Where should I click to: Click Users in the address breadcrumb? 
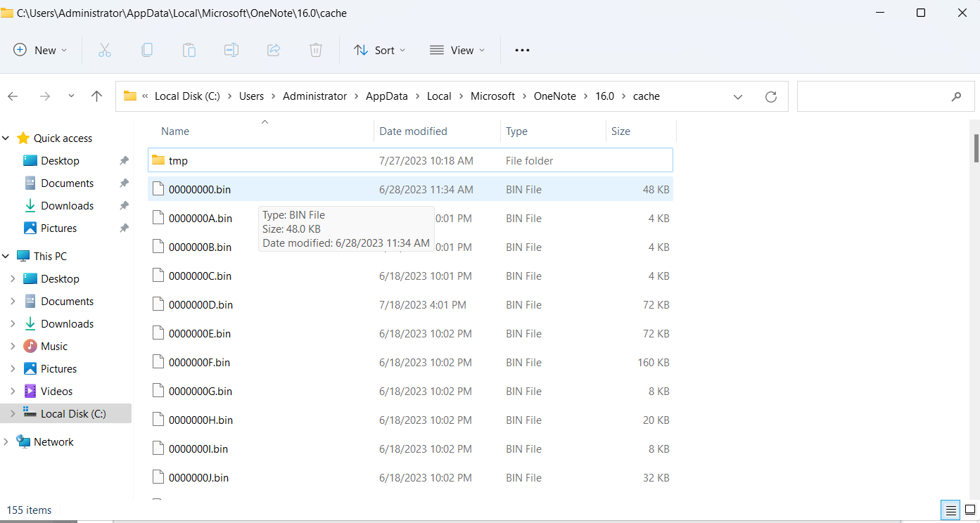[x=251, y=96]
